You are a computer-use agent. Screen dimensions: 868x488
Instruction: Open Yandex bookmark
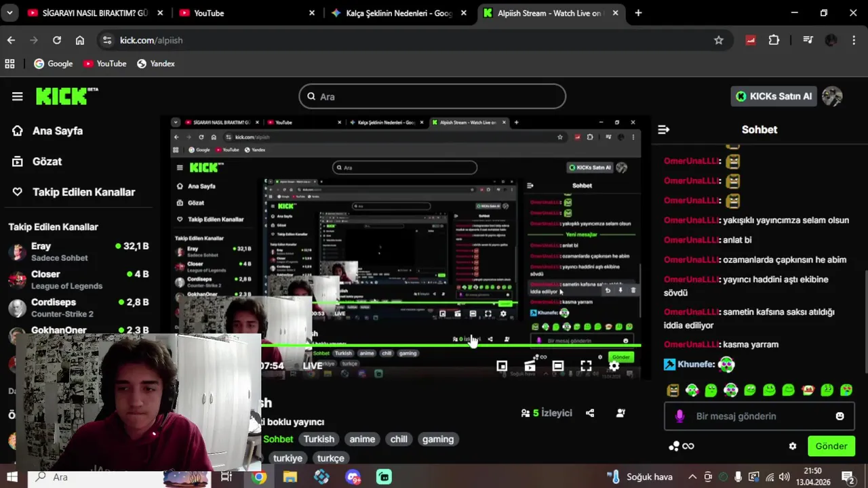click(x=156, y=64)
